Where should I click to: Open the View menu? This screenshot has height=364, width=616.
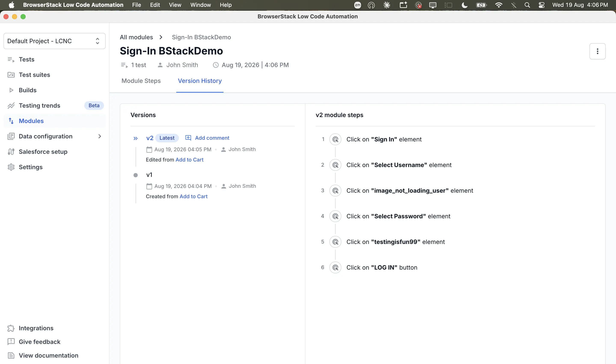coord(175,5)
